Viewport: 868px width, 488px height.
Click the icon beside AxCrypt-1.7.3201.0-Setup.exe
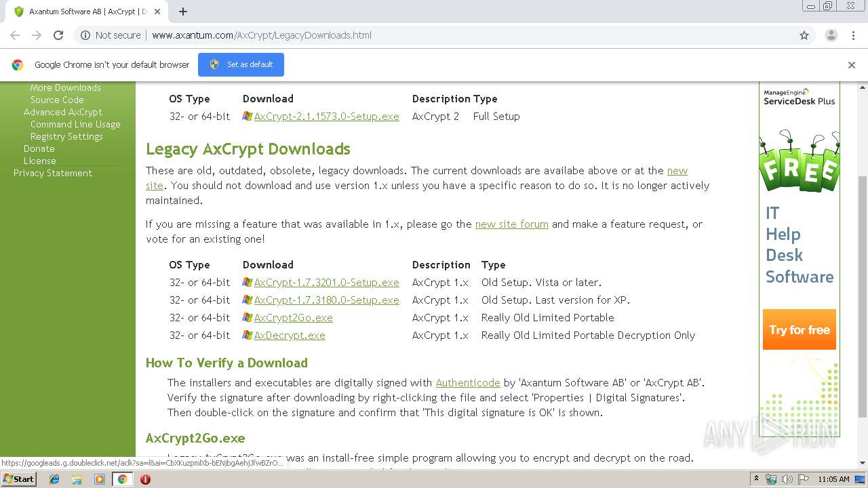coord(248,283)
